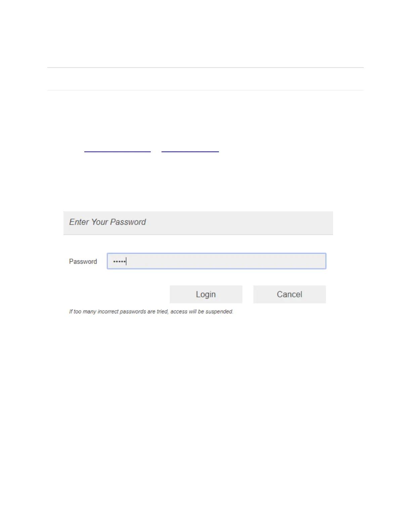Click the Enter Your Password header
This screenshot has height=532, width=411.
107,222
